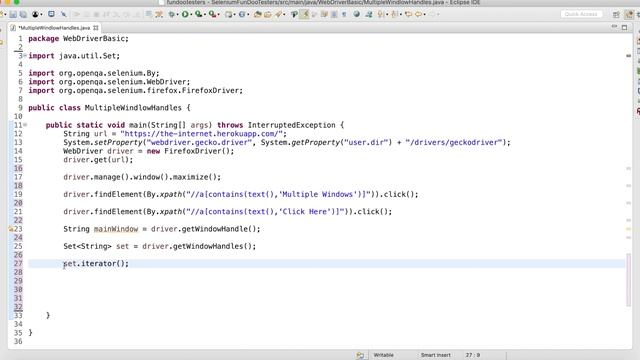
Task: Click the globe web browser icon
Action: (x=356, y=14)
